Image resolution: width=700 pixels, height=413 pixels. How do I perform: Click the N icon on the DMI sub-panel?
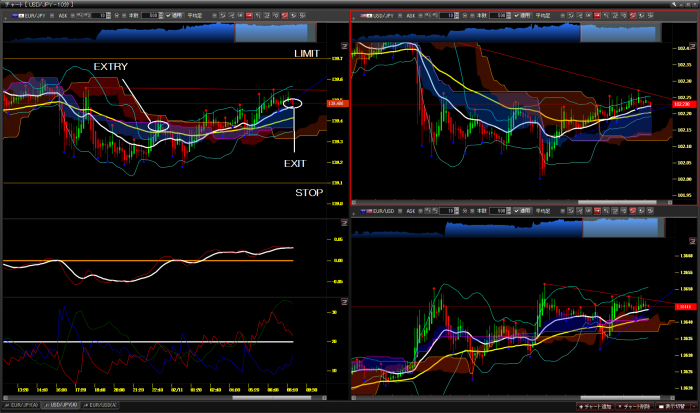344,302
